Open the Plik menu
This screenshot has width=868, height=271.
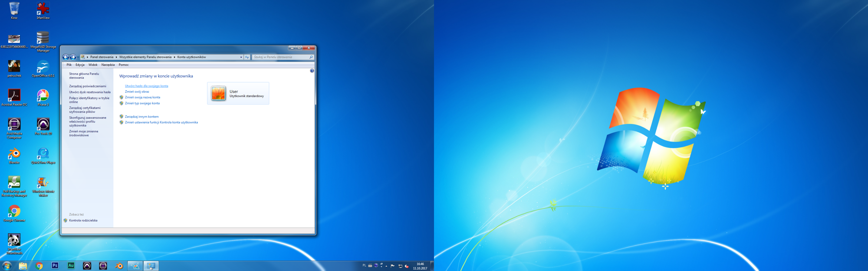tap(69, 65)
